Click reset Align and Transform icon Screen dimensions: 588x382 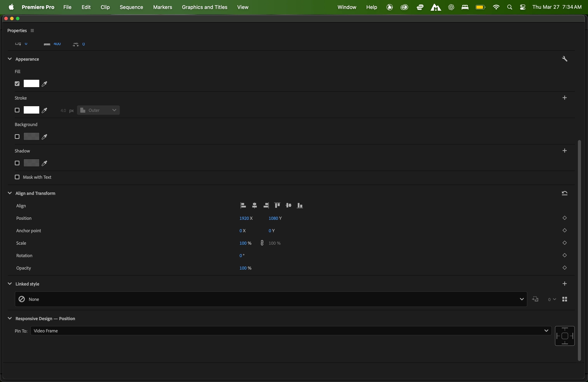(x=565, y=193)
